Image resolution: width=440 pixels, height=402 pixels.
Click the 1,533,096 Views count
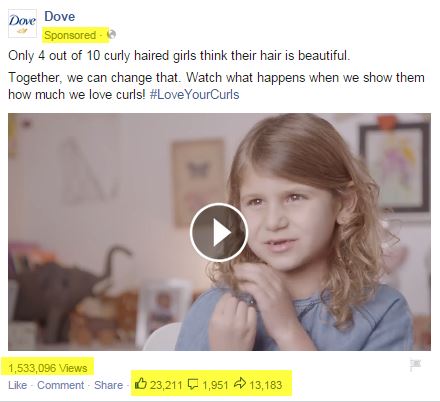(47, 368)
